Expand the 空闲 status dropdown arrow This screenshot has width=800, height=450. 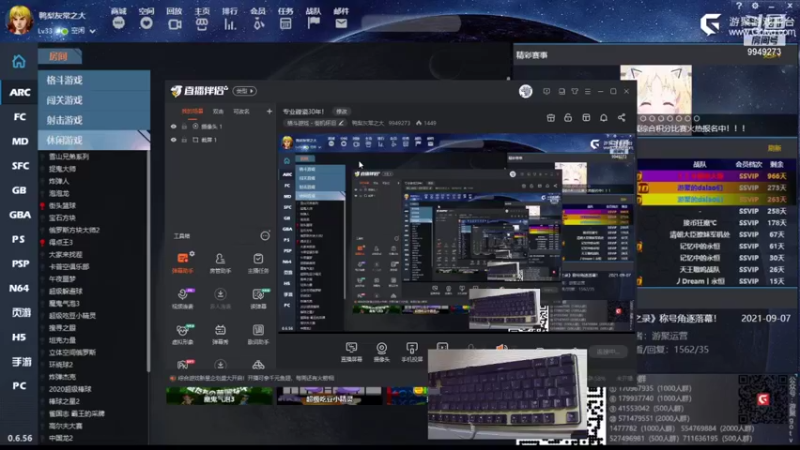[92, 31]
